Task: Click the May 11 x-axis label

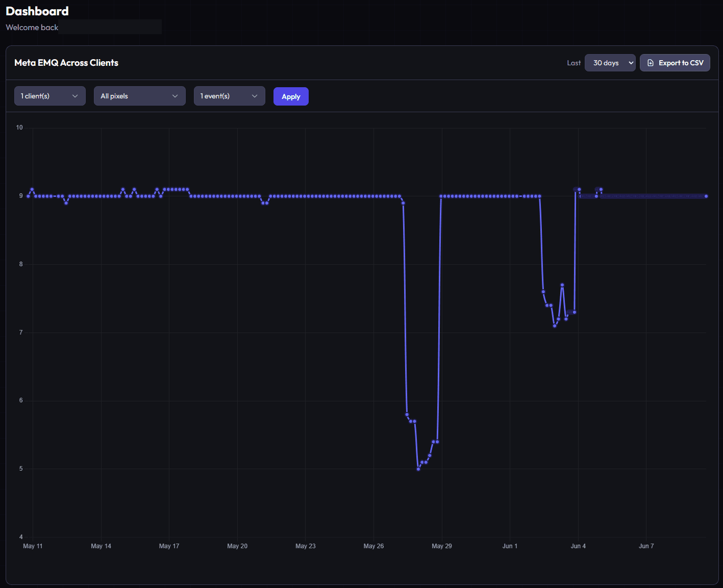Action: pyautogui.click(x=33, y=546)
